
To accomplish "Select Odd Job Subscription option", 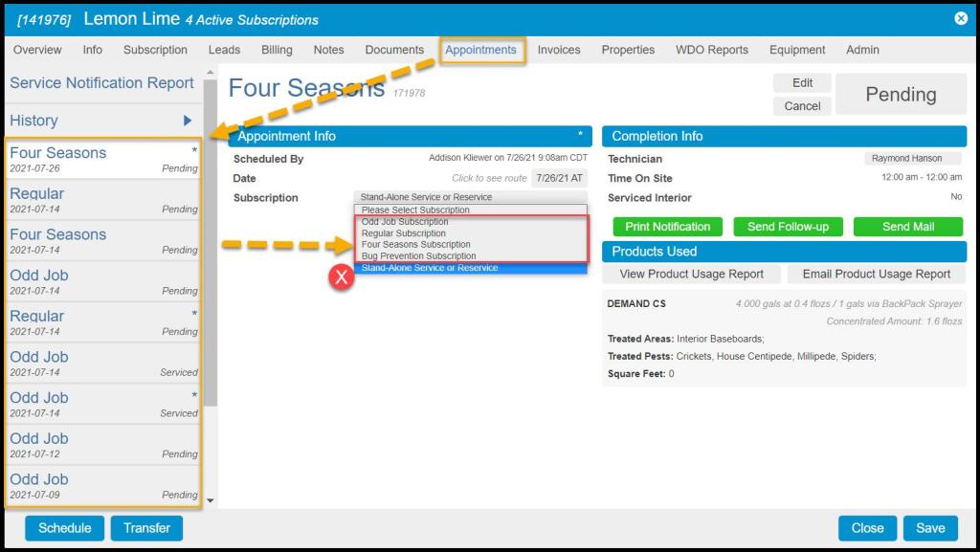I will [405, 222].
